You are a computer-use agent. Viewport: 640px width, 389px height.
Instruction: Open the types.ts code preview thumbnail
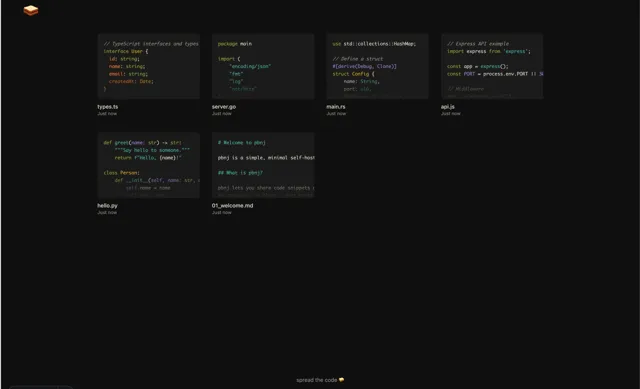click(x=149, y=66)
